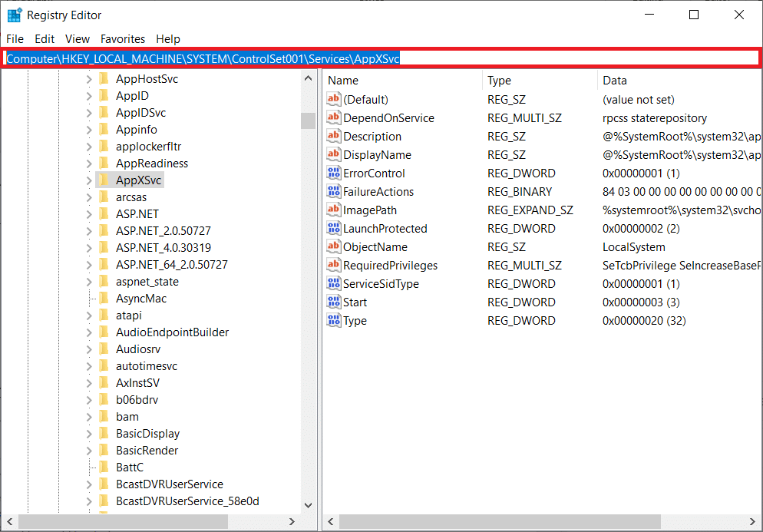Click the data value 'rpcss staterepository'
The width and height of the screenshot is (763, 532).
[x=655, y=118]
